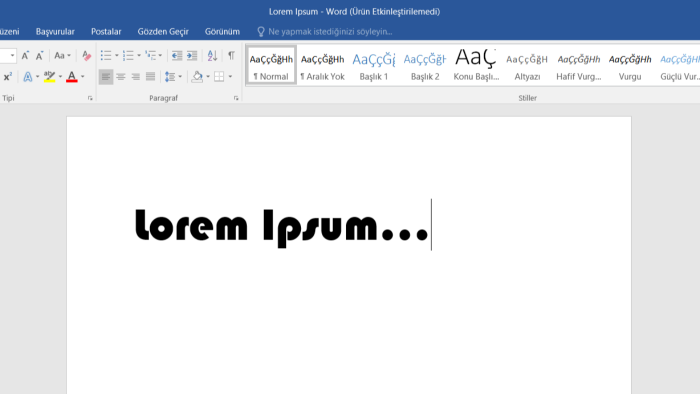Start a numbered list
Screen dimensions: 700x394
(128, 55)
